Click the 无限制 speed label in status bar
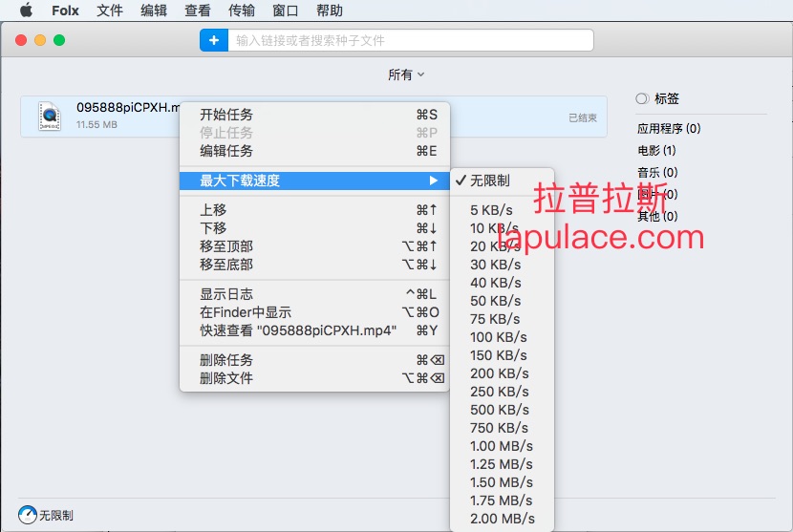793x532 pixels. pos(56,516)
